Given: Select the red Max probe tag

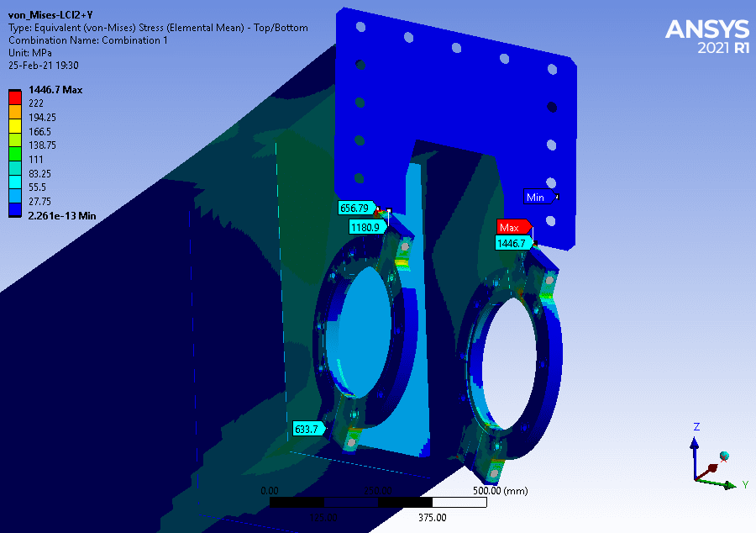Looking at the screenshot, I should click(512, 227).
